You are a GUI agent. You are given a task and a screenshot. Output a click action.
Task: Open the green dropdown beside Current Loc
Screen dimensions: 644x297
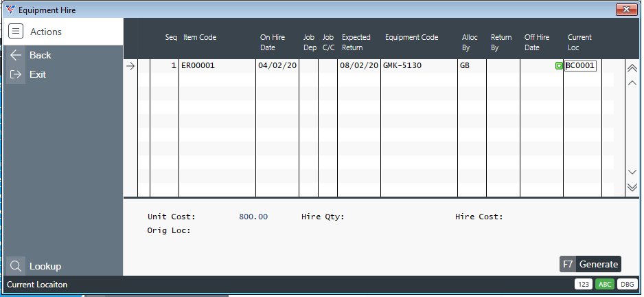(x=559, y=66)
